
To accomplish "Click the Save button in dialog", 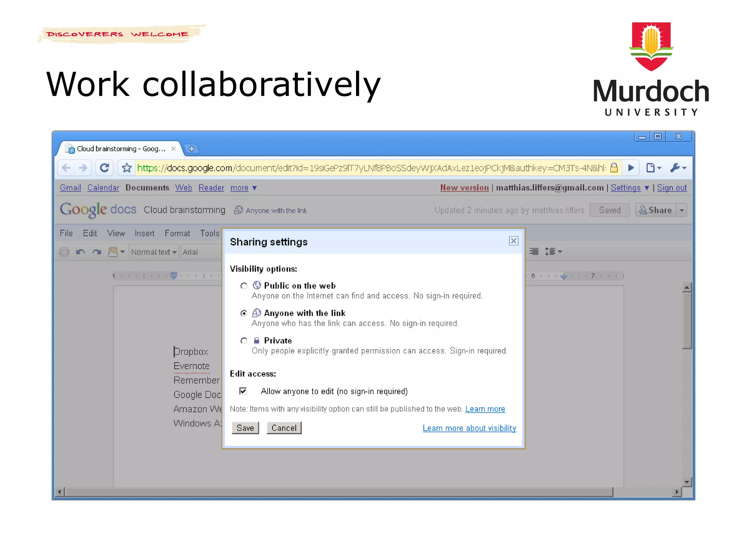I will tap(245, 428).
